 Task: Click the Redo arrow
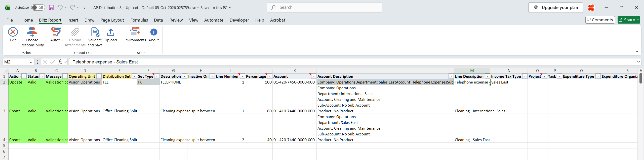click(x=72, y=7)
